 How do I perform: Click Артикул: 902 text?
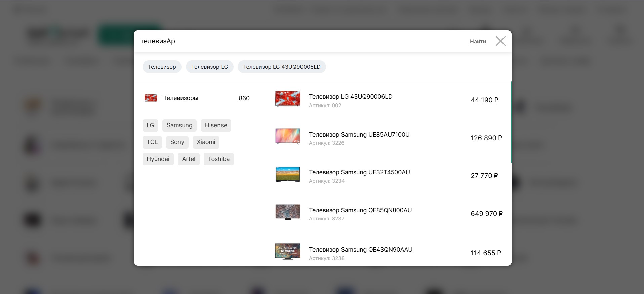click(325, 106)
